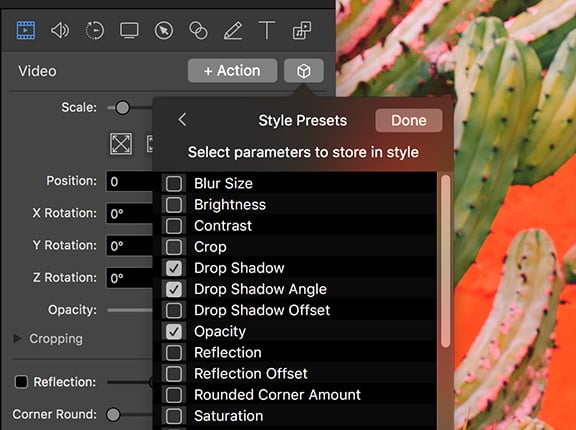This screenshot has height=430, width=576.
Task: Open the Text properties T icon
Action: (x=267, y=30)
